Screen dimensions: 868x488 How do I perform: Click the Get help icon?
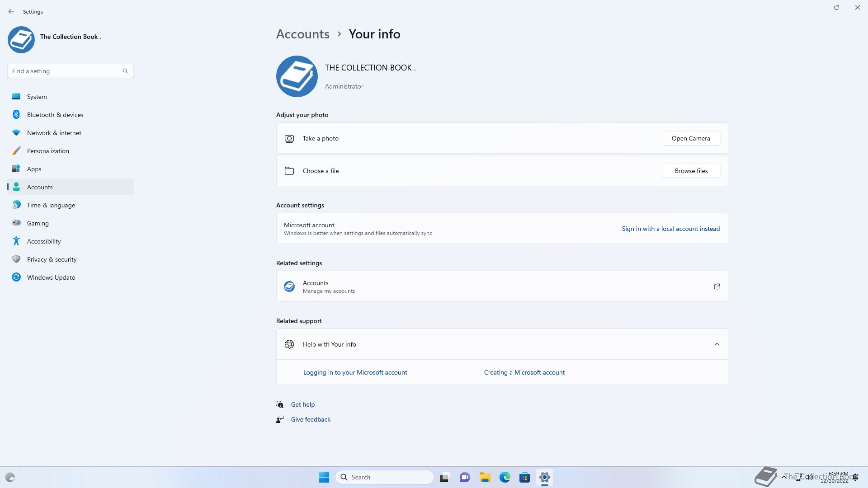(280, 404)
